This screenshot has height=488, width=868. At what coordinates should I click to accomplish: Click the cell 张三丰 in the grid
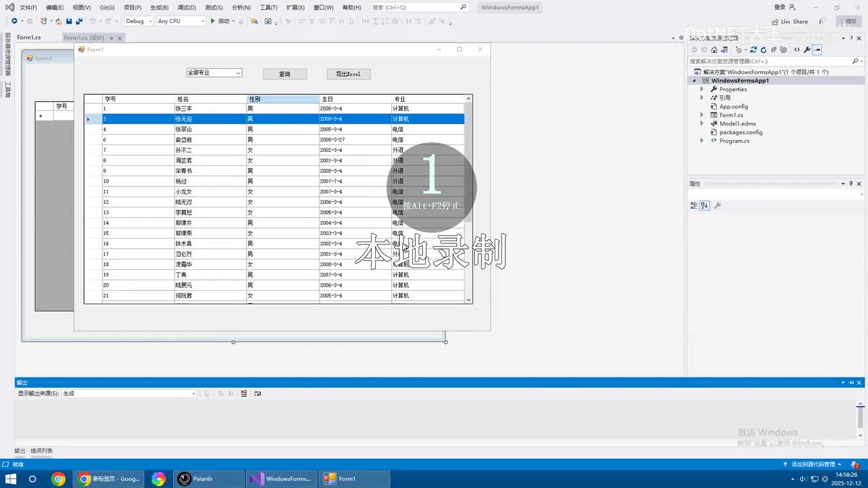pos(210,108)
